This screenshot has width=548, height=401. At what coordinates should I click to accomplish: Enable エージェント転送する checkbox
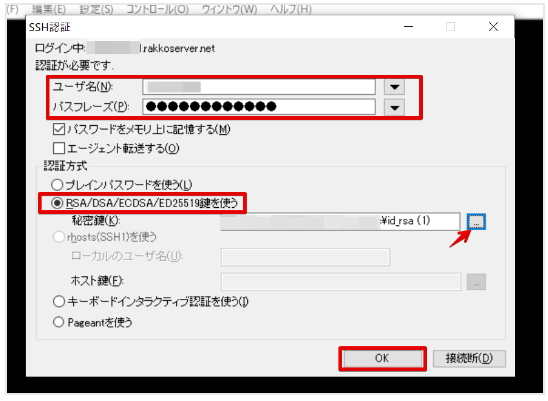coord(59,148)
